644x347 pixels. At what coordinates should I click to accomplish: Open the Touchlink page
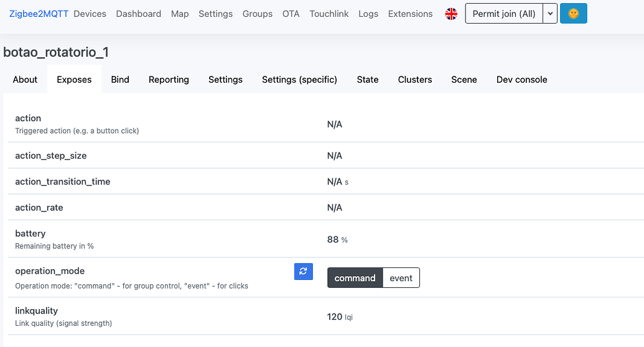[329, 14]
